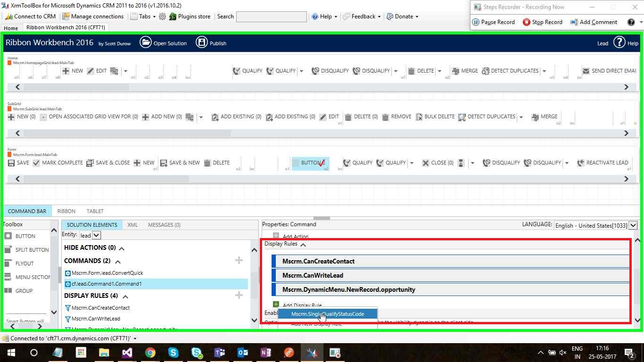Screen dimensions: 644x362
Task: Collapse Display Rules in Properties panel
Action: (303, 245)
